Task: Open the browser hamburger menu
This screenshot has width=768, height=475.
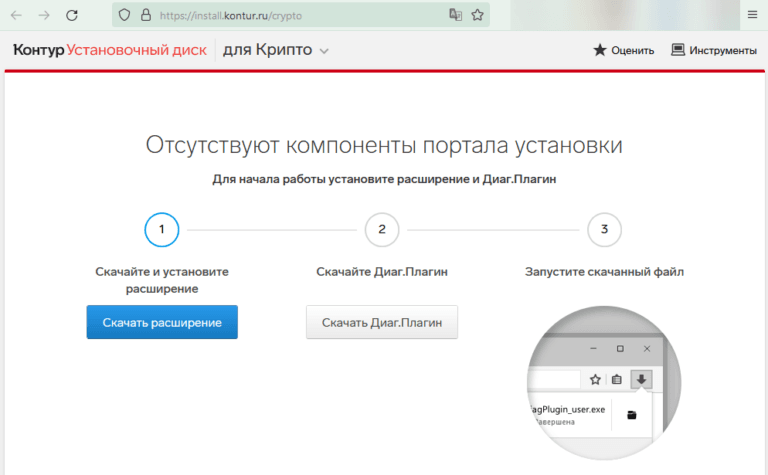Action: [752, 15]
